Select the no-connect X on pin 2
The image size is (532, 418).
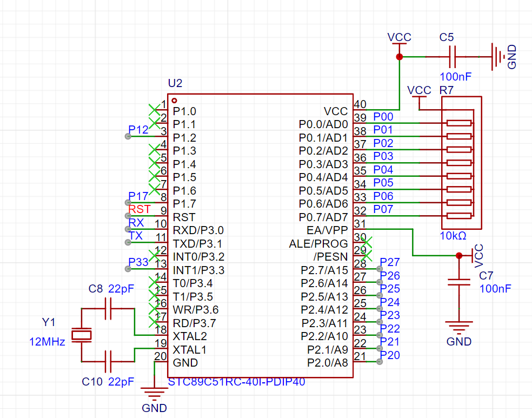click(155, 123)
